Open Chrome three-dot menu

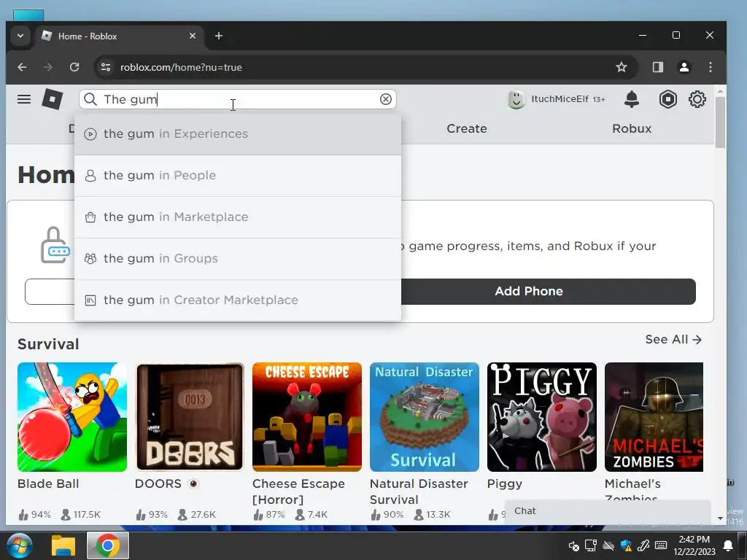coord(711,67)
